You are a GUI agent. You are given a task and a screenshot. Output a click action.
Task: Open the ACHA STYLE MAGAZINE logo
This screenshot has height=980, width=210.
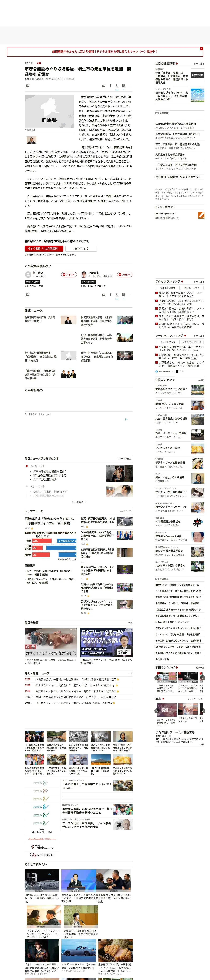[42, 831]
